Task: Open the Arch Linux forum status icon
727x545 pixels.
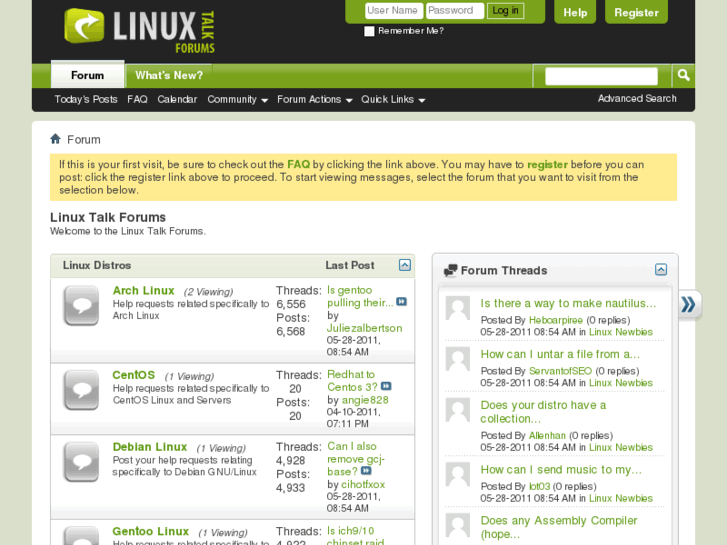Action: [x=82, y=305]
